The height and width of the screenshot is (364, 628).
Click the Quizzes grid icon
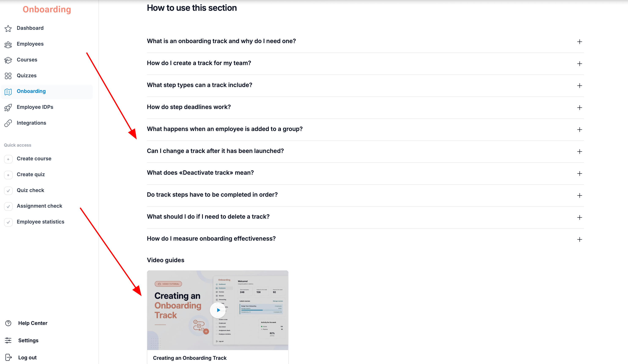[8, 76]
